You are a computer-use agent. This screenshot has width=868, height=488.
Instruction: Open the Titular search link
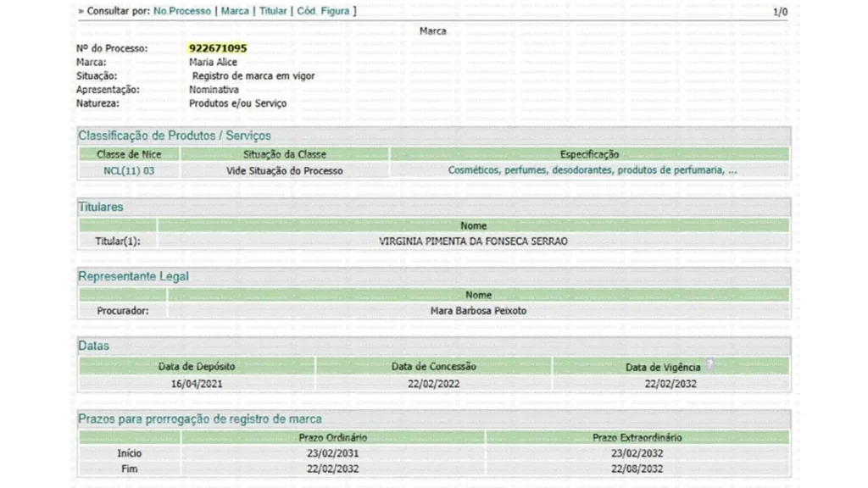tap(273, 10)
